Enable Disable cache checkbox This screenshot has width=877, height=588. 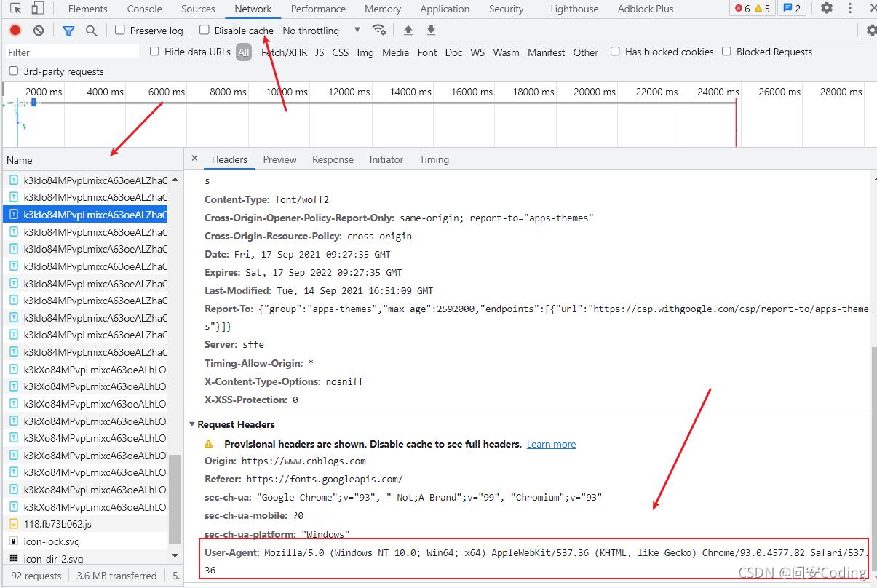coord(205,30)
